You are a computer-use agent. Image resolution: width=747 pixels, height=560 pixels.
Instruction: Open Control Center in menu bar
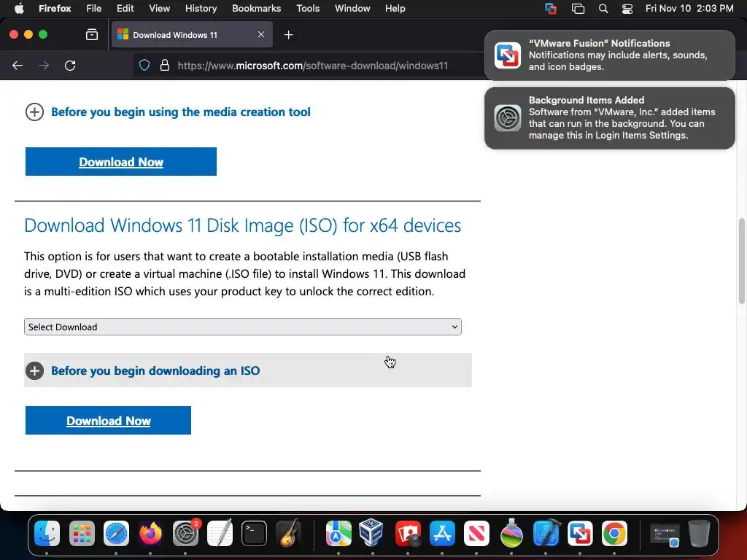(x=627, y=9)
